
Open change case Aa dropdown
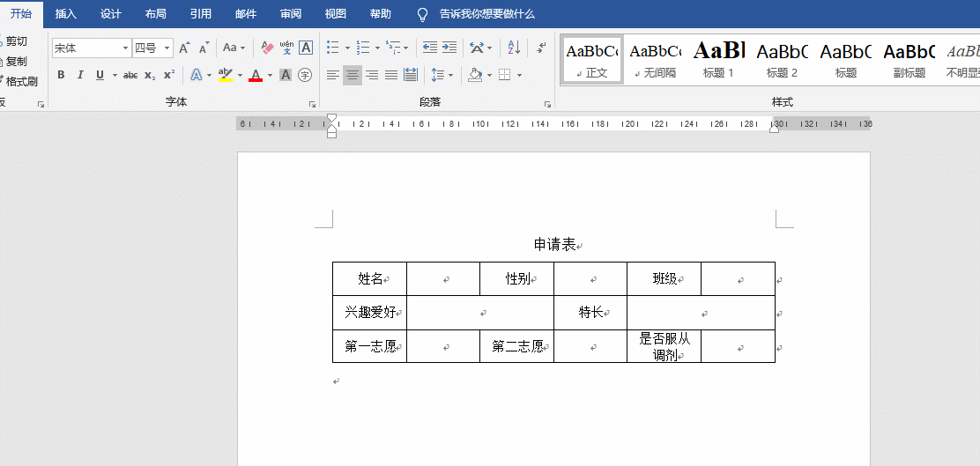(x=234, y=48)
